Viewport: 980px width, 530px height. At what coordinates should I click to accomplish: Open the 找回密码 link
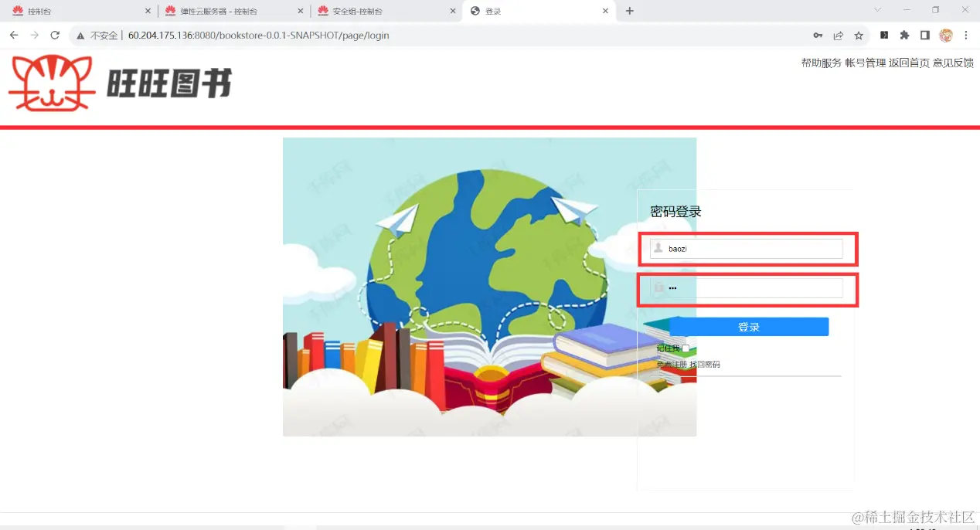pos(705,364)
